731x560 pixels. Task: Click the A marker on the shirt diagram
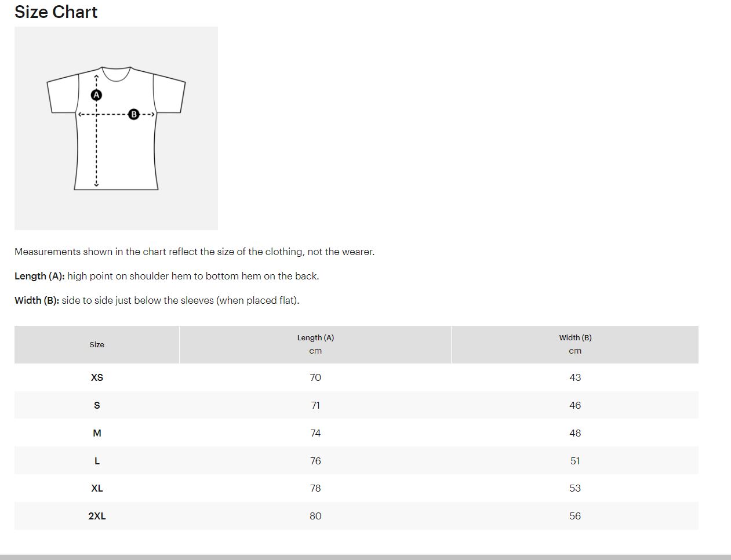tap(96, 94)
